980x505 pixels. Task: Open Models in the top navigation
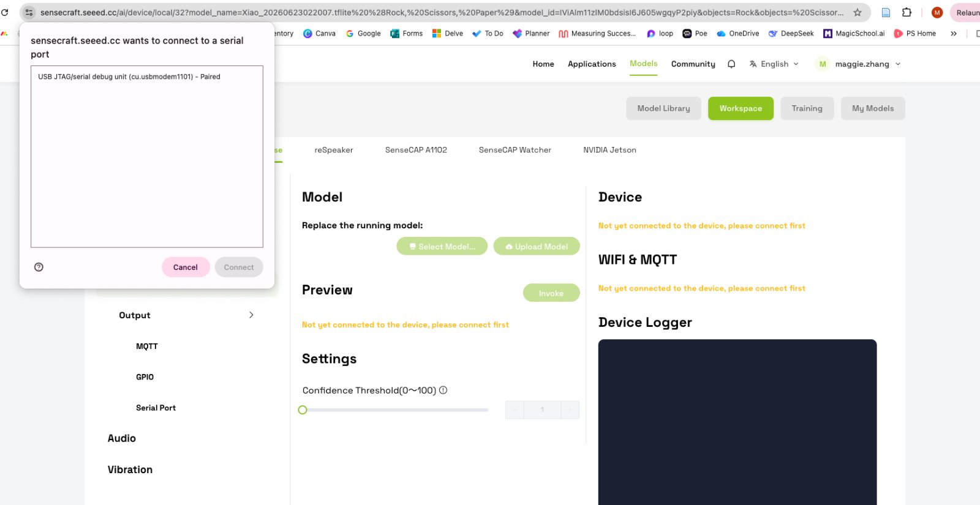click(644, 64)
